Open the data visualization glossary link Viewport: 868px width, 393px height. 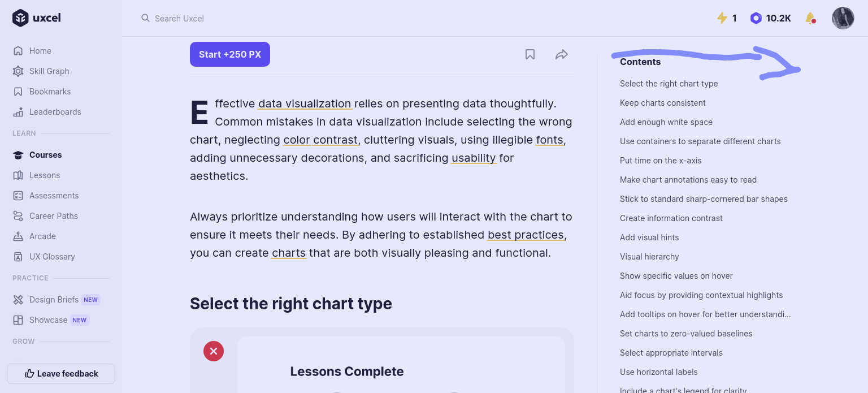click(x=305, y=103)
